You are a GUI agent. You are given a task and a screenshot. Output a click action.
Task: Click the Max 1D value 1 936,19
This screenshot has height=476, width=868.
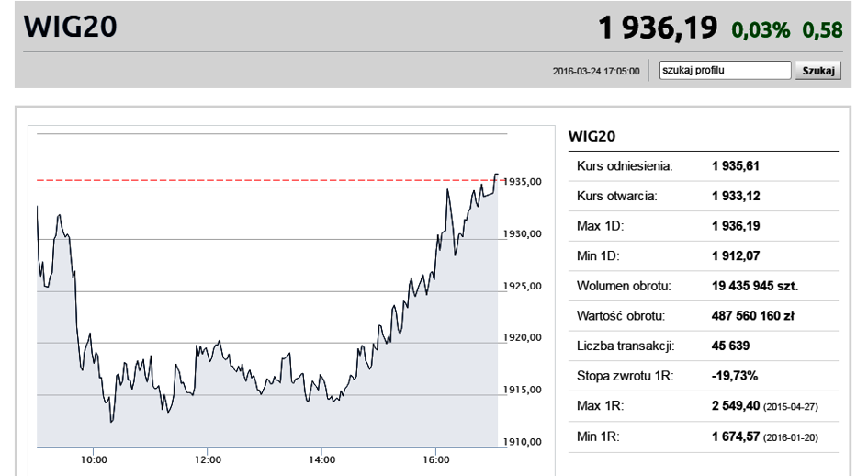736,226
